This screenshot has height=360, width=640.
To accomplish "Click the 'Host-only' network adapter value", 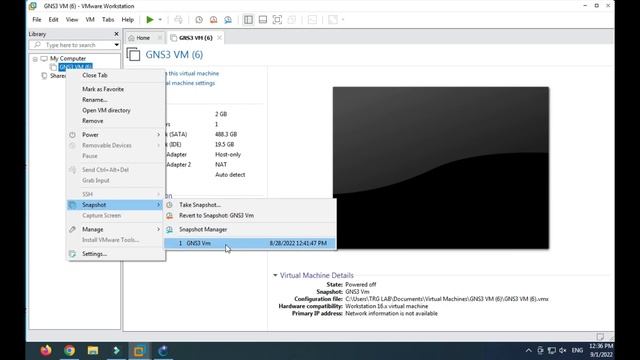I will point(228,155).
